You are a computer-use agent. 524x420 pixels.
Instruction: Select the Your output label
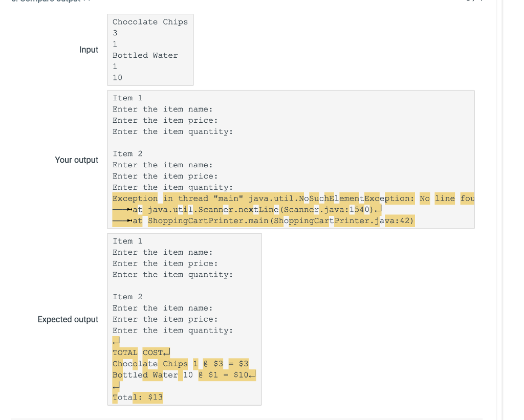pos(77,160)
